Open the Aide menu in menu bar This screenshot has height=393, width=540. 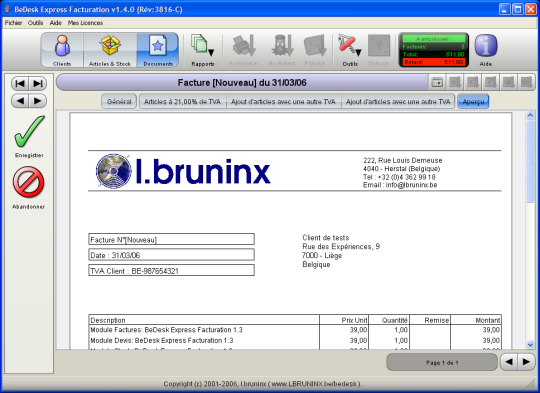click(x=55, y=23)
